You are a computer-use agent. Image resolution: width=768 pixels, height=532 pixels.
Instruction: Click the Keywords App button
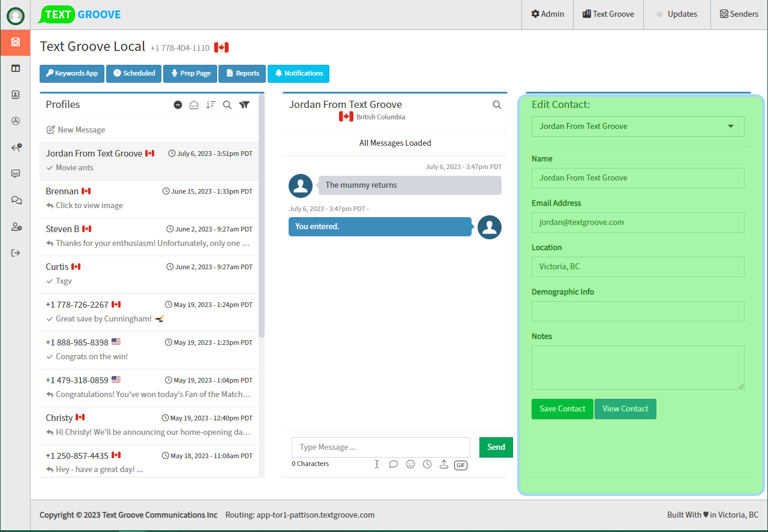click(72, 73)
